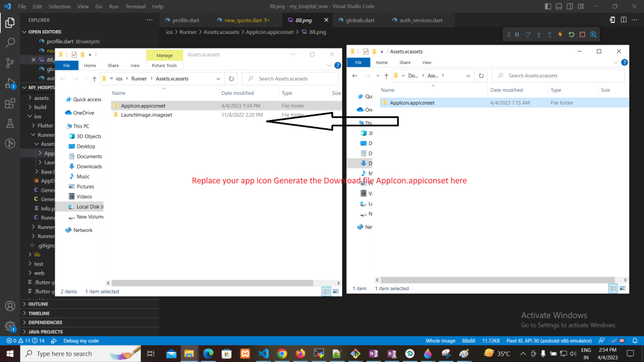
Task: Open the Terminal menu in VS Code
Action: [x=135, y=6]
